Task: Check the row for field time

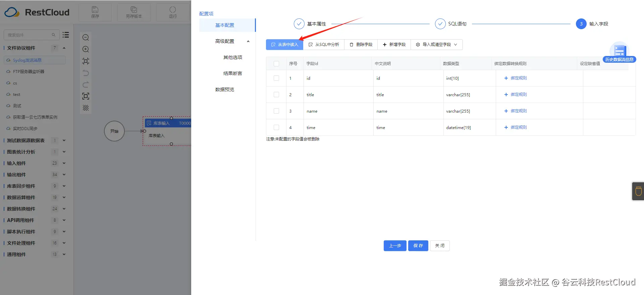Action: pos(276,127)
